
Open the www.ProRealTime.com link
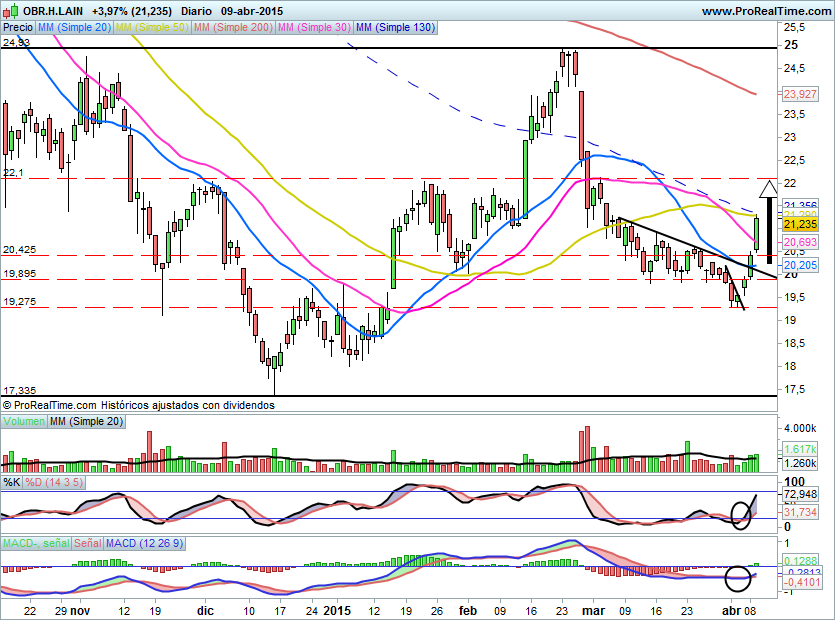[765, 11]
